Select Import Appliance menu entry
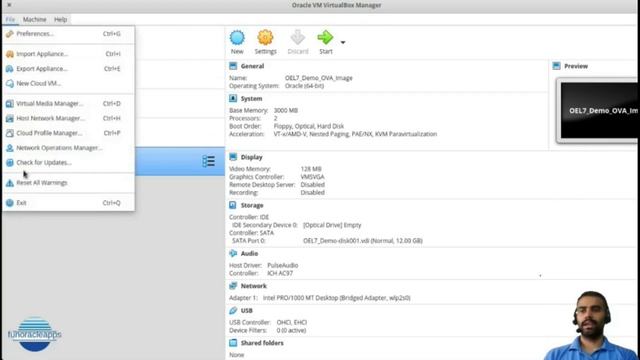The image size is (640, 360). tap(68, 54)
